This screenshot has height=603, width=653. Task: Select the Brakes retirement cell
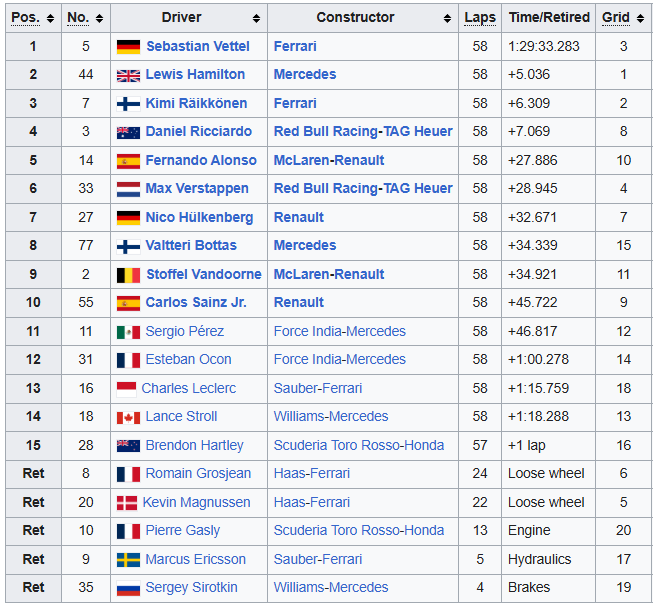548,588
